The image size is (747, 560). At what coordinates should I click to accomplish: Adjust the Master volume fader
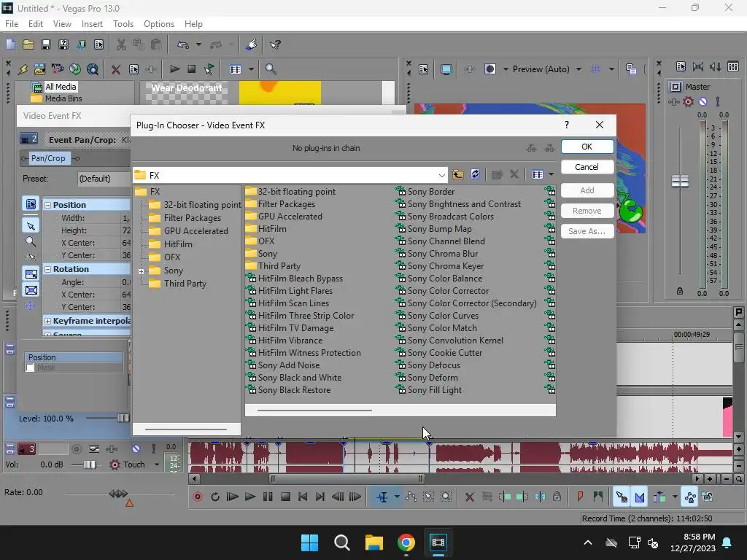pyautogui.click(x=680, y=181)
